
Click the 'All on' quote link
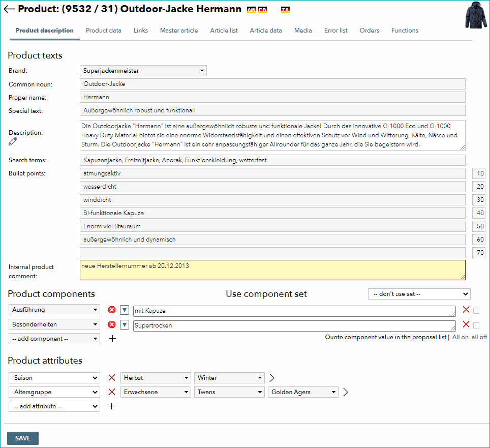(461, 337)
